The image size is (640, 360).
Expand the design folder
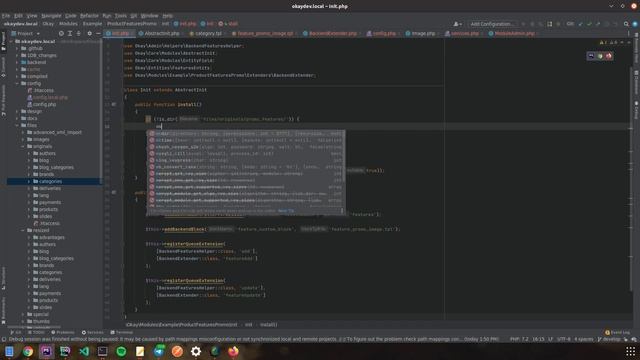[17, 111]
